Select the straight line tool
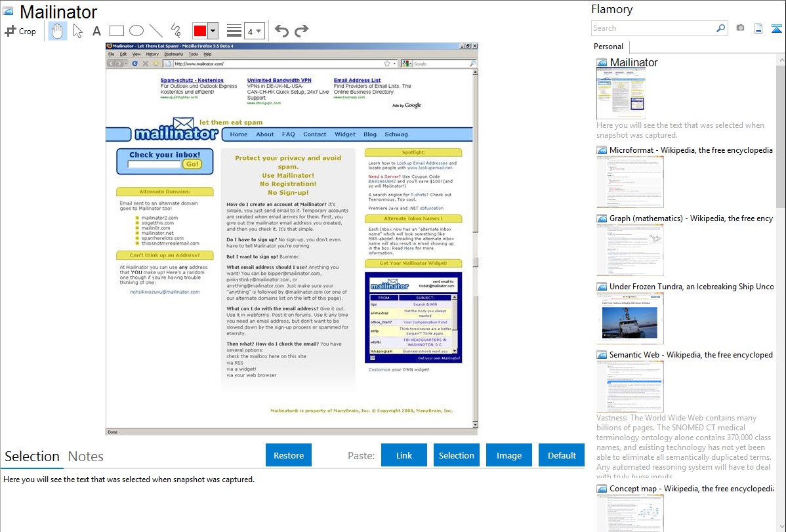The height and width of the screenshot is (532, 786). pyautogui.click(x=156, y=31)
